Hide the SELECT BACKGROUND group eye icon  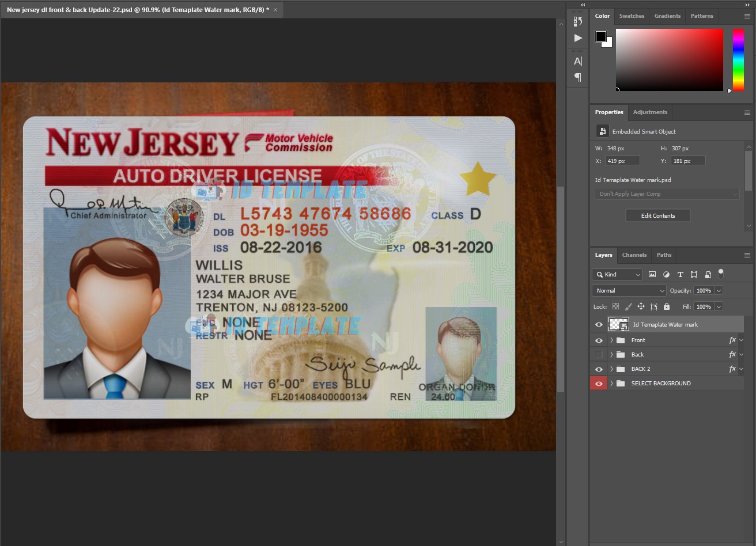pos(599,384)
